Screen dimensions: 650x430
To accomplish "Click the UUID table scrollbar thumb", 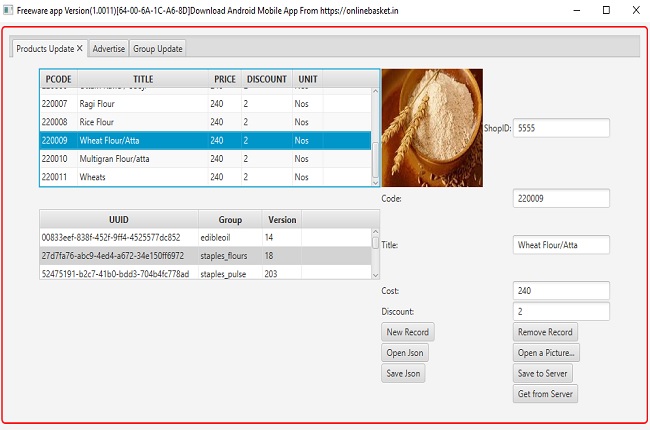I will pos(376,243).
